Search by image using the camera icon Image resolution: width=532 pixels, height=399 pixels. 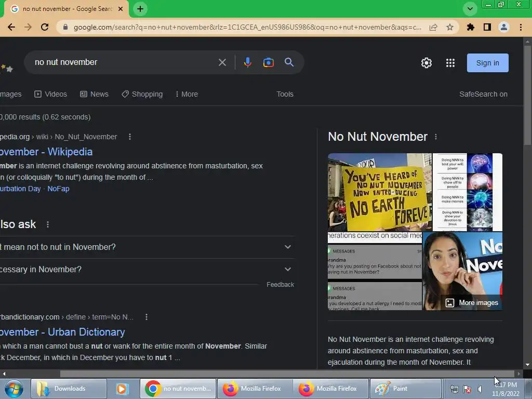click(x=269, y=62)
